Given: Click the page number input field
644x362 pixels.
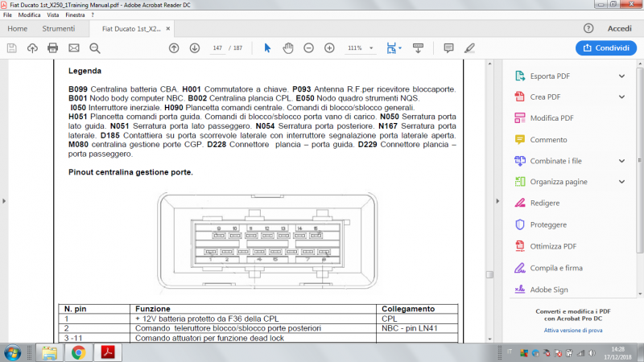Looking at the screenshot, I should (x=217, y=48).
